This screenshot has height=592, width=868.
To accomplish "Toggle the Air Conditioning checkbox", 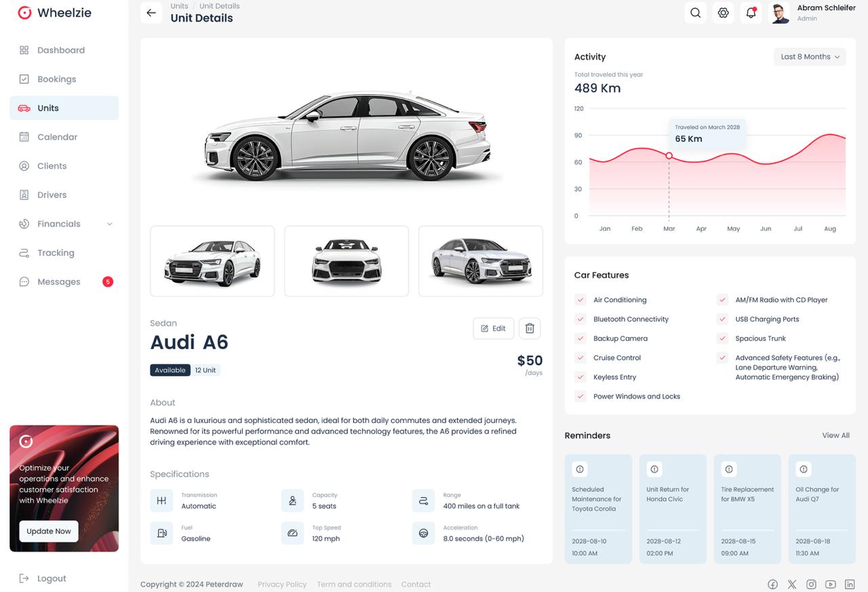I will pos(580,299).
